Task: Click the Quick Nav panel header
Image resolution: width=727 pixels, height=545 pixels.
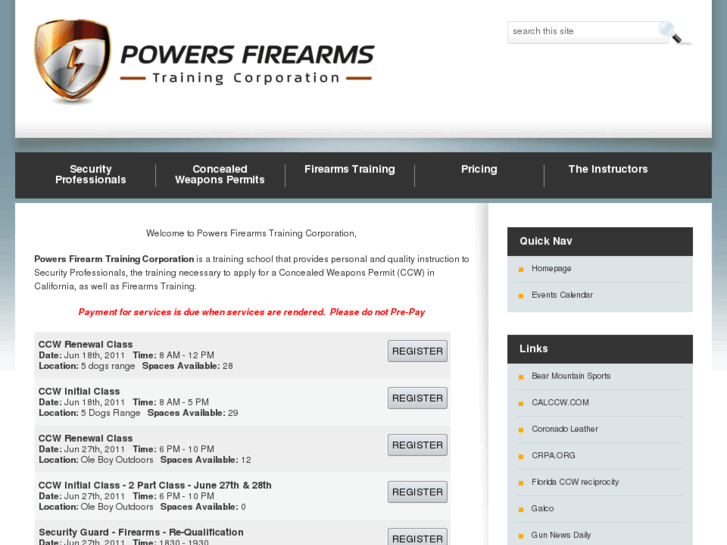Action: point(600,241)
